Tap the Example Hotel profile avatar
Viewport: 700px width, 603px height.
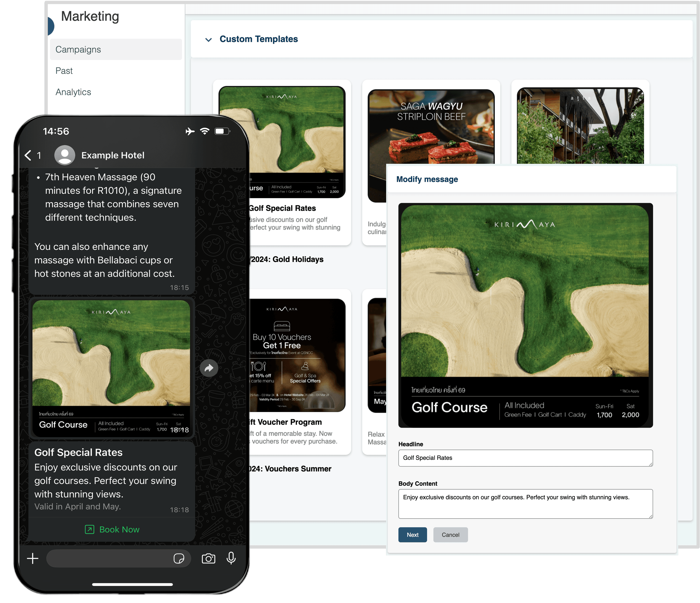(x=65, y=155)
